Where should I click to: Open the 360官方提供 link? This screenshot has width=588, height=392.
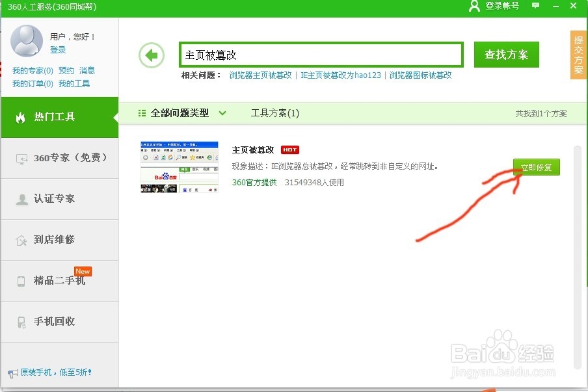pyautogui.click(x=254, y=182)
